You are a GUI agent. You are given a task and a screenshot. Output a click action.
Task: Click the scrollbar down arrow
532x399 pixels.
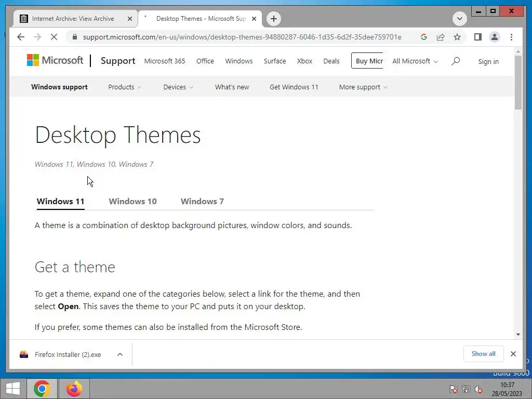(518, 335)
